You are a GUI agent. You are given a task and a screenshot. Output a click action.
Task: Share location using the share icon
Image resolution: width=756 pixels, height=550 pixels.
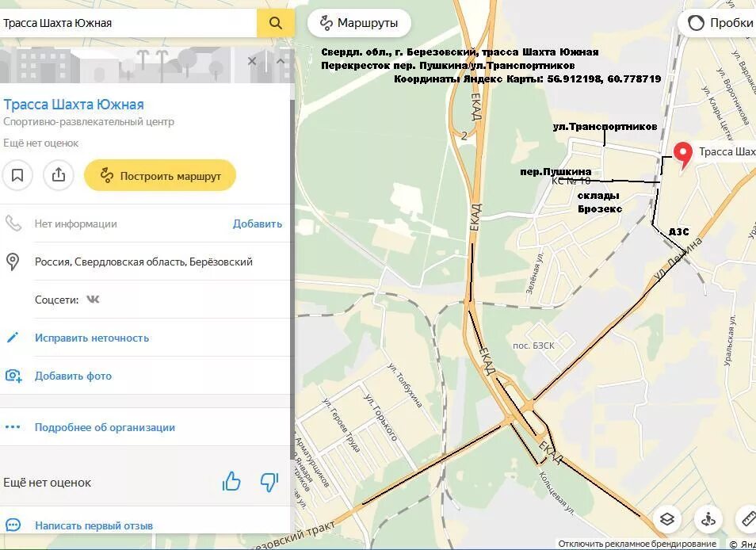point(59,175)
